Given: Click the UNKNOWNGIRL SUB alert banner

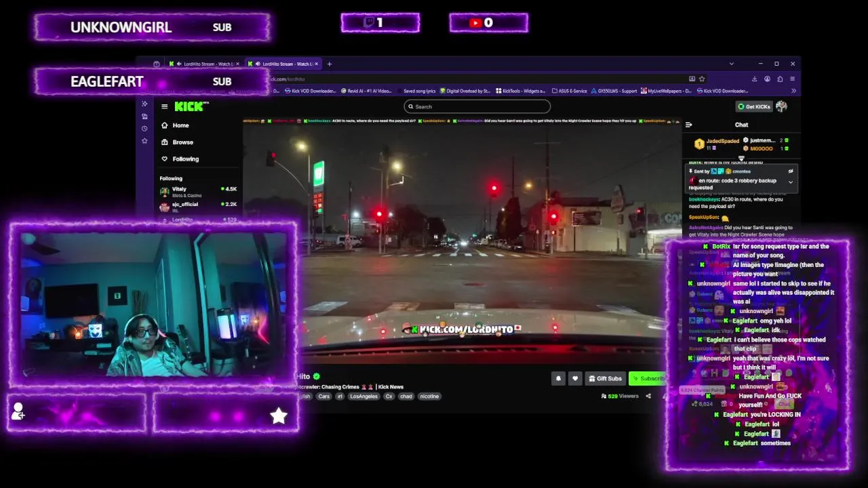Looking at the screenshot, I should point(152,27).
